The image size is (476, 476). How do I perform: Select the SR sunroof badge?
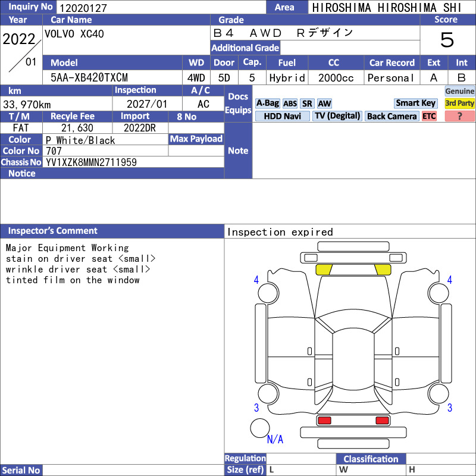(x=307, y=104)
